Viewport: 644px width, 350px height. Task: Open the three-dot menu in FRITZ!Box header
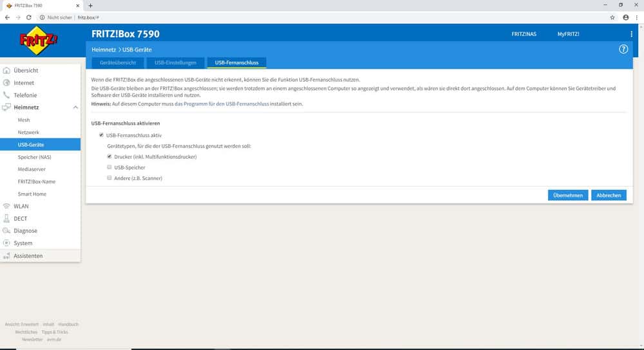point(631,34)
